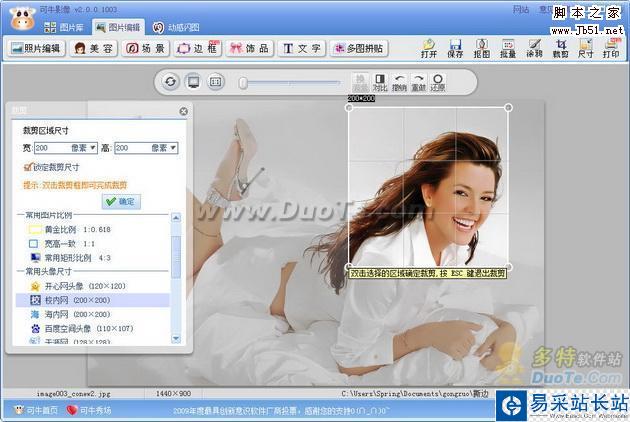Select 黄金比例 1:0.618 ratio
This screenshot has height=422, width=630.
coord(70,229)
